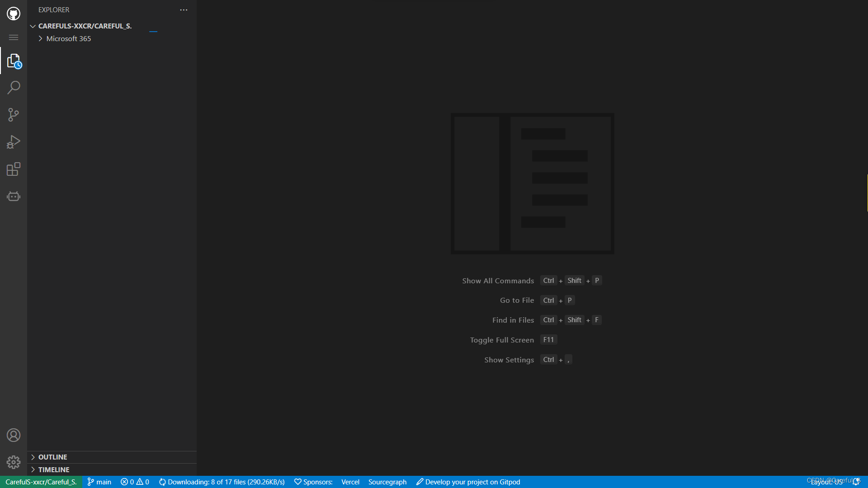Open the robot-shaped remote icon
The image size is (868, 488).
(x=14, y=196)
